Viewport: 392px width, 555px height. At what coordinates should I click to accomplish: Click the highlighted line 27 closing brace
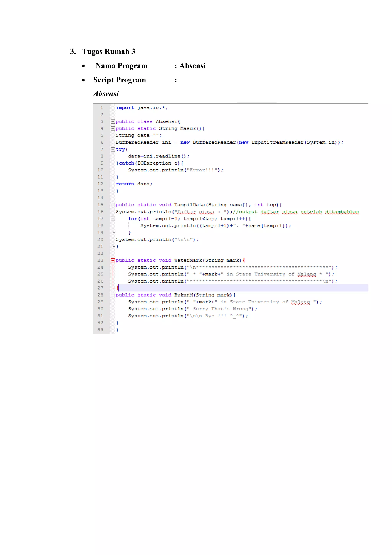tap(118, 288)
